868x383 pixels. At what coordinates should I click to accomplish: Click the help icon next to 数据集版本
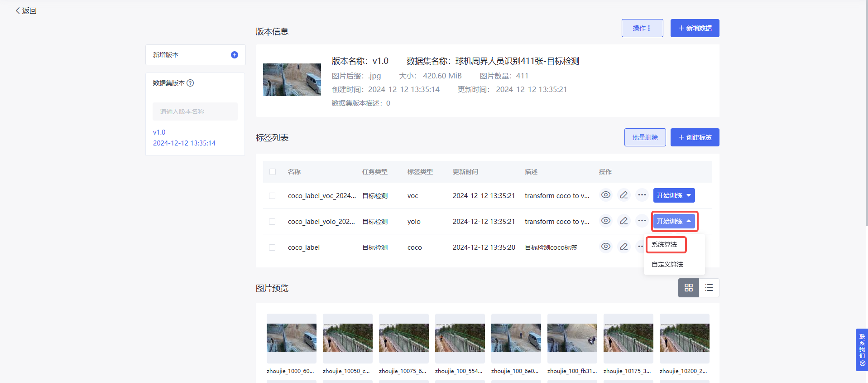tap(190, 83)
